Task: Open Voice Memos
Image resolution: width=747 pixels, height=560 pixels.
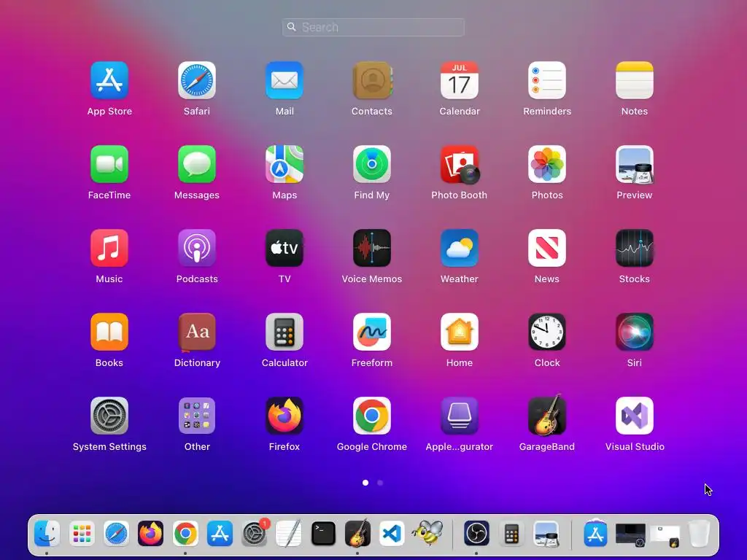Action: coord(372,248)
